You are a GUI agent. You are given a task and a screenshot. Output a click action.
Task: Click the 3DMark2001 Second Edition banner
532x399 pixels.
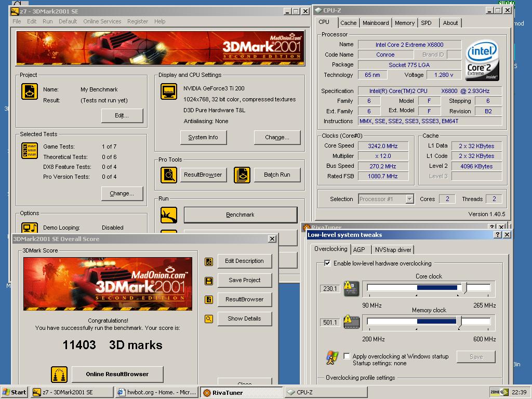(x=160, y=48)
